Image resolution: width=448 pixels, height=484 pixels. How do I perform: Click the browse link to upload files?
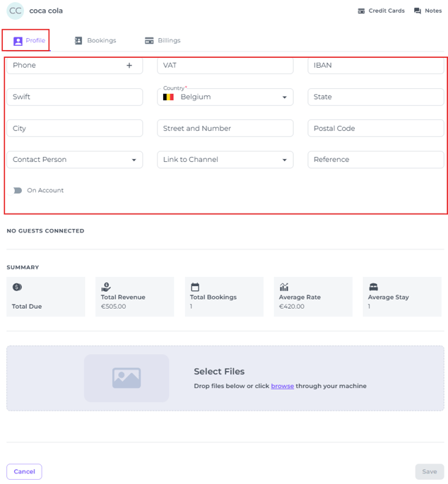click(282, 386)
